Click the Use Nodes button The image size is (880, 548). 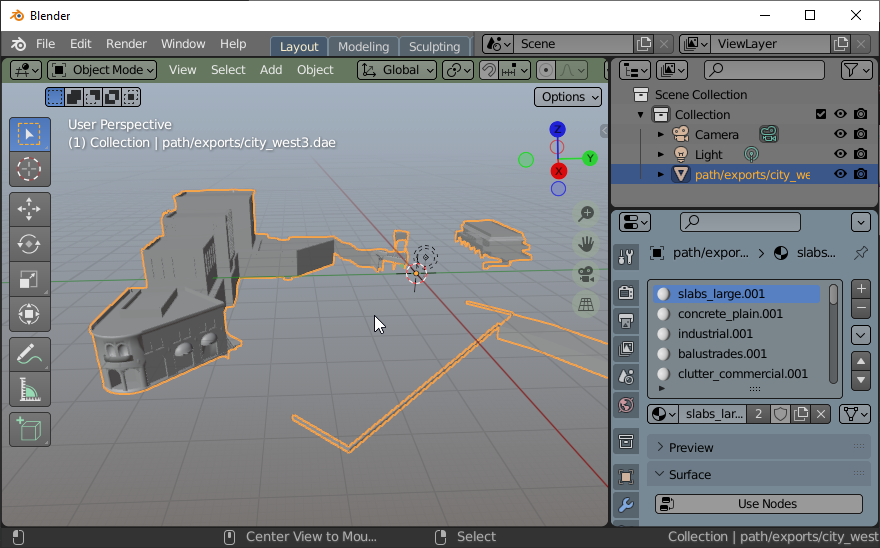[759, 504]
